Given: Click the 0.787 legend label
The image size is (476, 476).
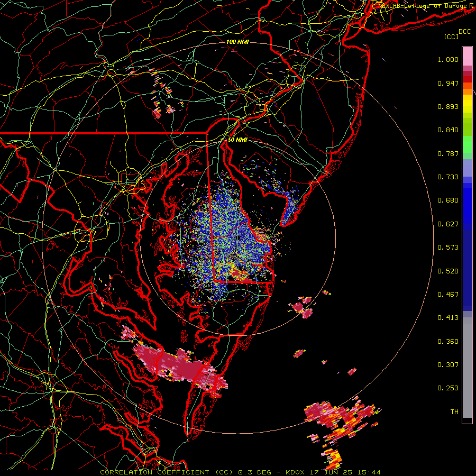Looking at the screenshot, I should pos(448,153).
